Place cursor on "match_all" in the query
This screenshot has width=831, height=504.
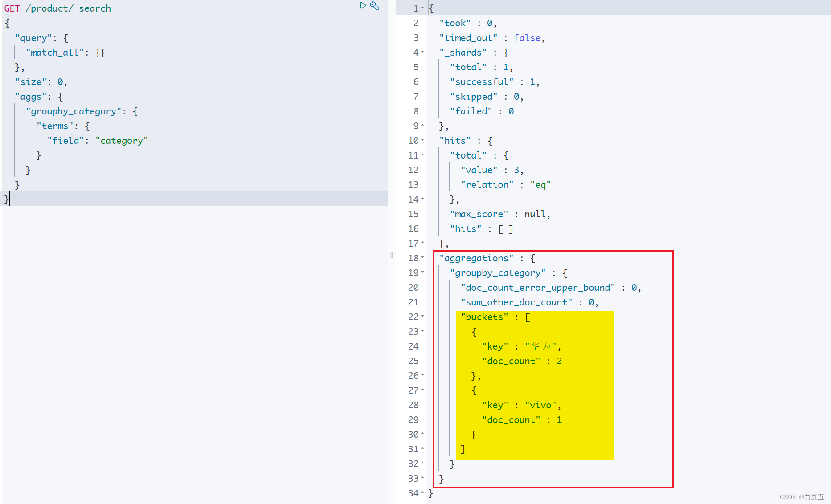[55, 53]
